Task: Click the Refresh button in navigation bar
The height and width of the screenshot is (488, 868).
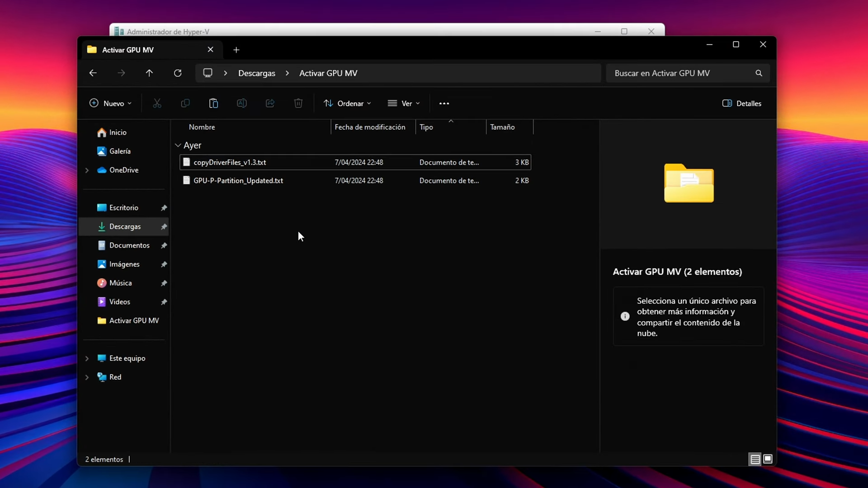Action: (x=178, y=73)
